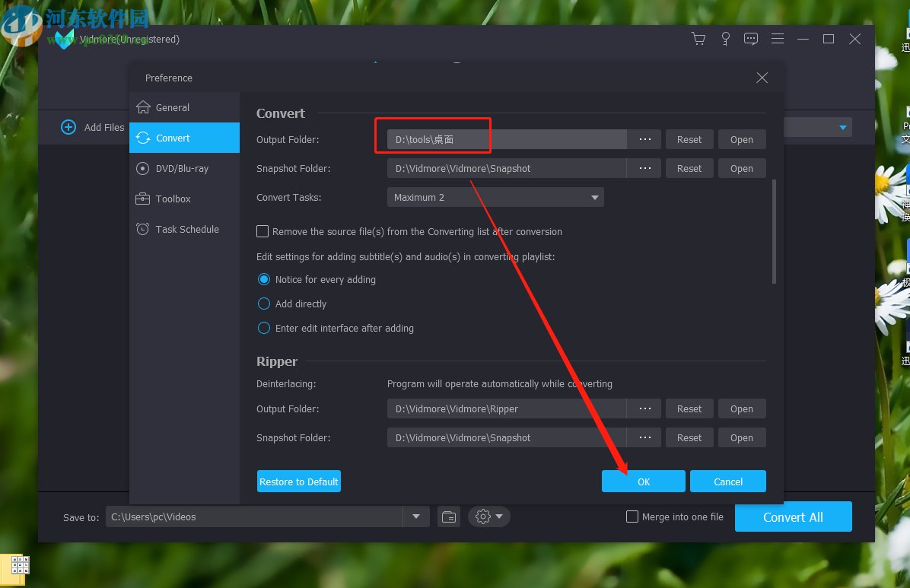The height and width of the screenshot is (588, 910).
Task: Click the Ripper Snapshot Folder path field
Action: click(x=507, y=437)
